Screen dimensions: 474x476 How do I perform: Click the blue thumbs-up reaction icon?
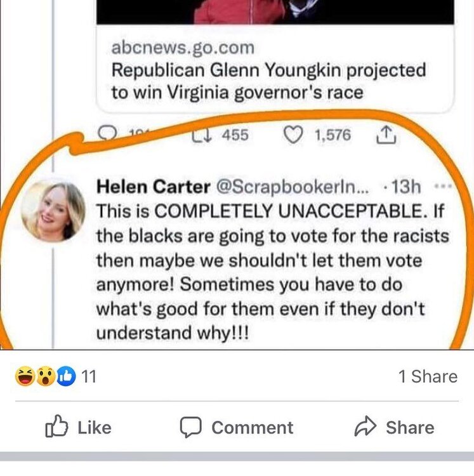(65, 376)
